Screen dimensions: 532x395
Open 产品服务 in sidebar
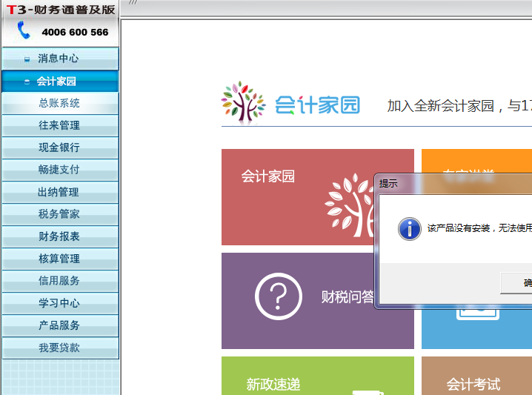[61, 325]
